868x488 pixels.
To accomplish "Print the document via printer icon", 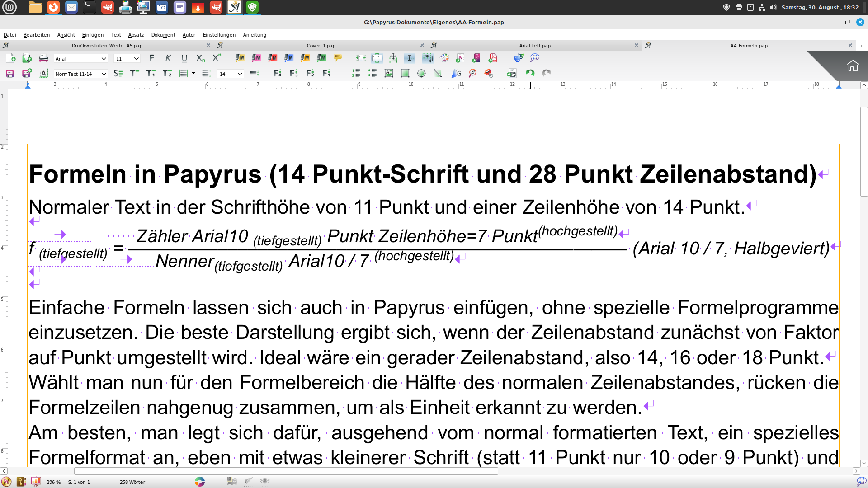I will [x=43, y=58].
